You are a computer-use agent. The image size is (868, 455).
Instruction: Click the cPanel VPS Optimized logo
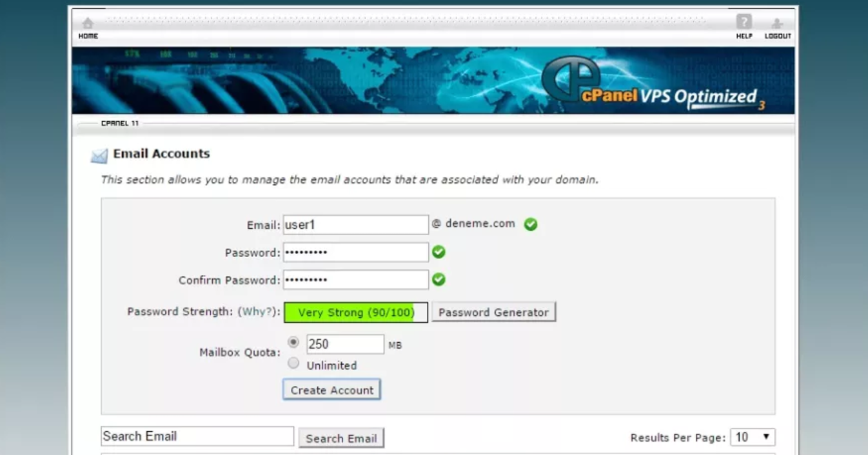click(653, 83)
